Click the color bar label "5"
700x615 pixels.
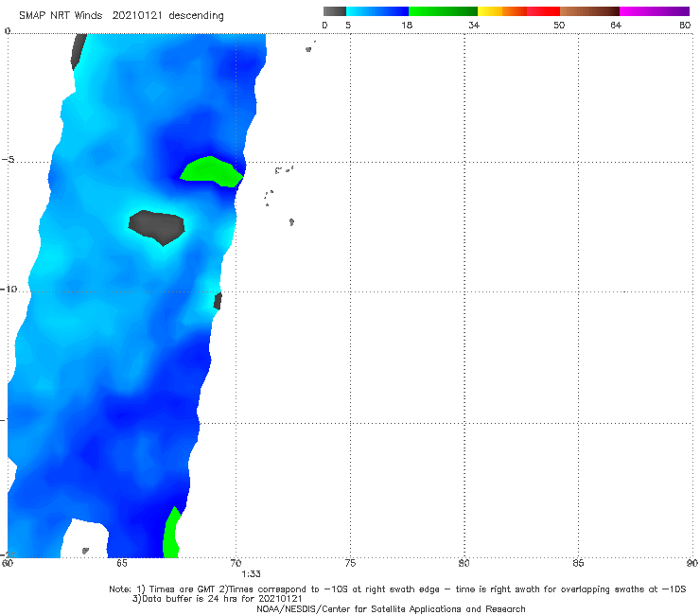coord(348,25)
